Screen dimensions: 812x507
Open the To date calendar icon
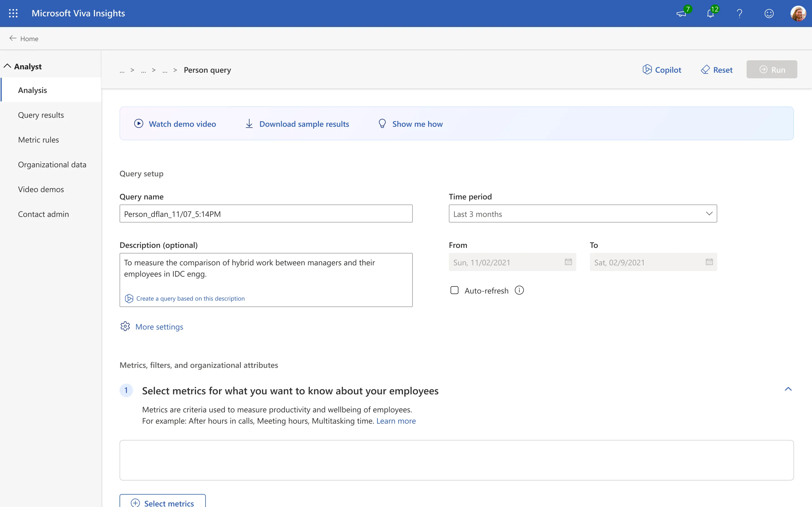click(709, 262)
